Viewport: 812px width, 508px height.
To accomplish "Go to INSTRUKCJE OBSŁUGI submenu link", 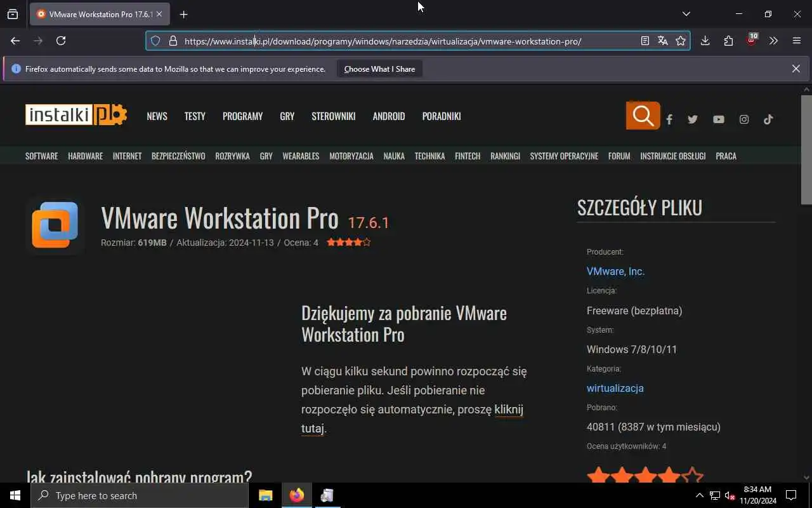I will [672, 156].
